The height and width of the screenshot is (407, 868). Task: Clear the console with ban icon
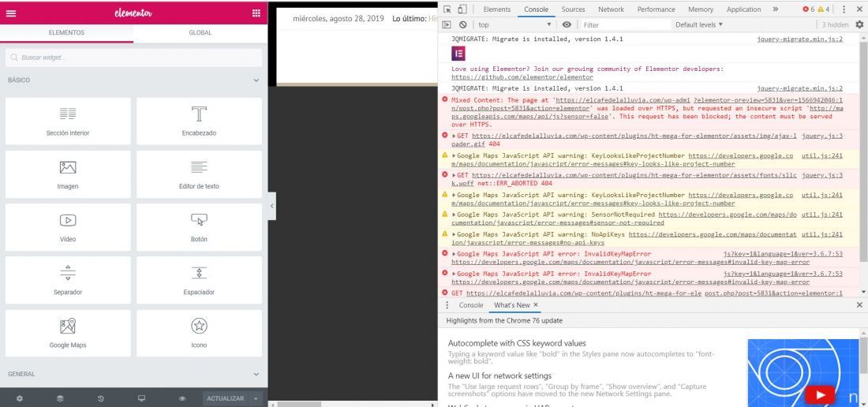coord(462,25)
